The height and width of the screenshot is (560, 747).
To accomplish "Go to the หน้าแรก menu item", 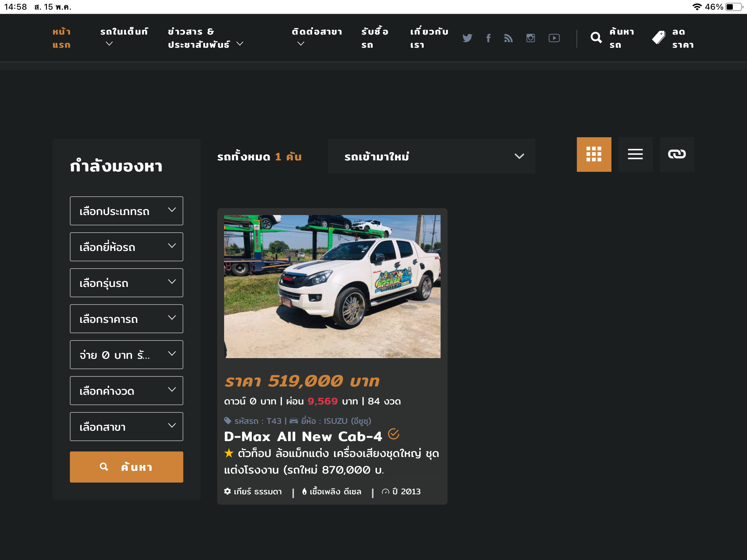I will tap(62, 38).
